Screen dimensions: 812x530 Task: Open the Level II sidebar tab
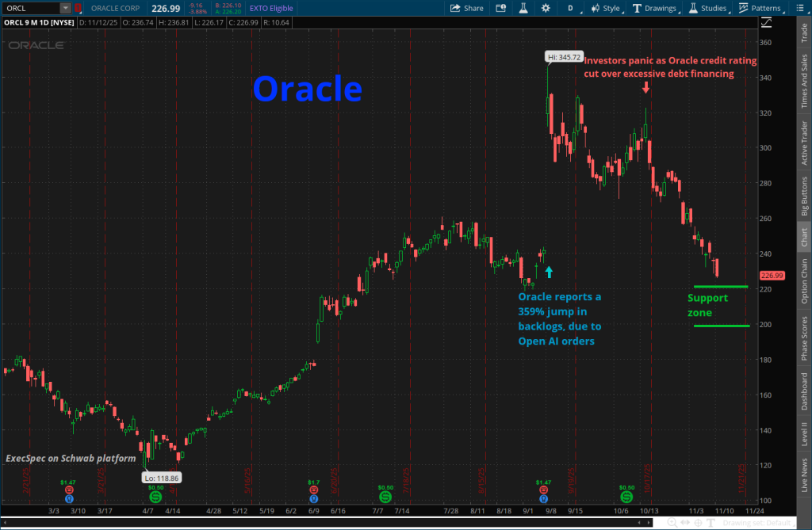pos(804,433)
